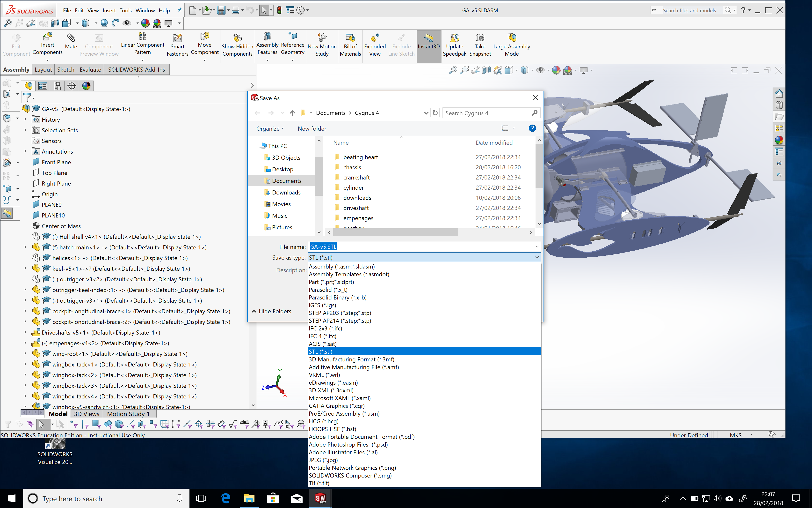Screen dimensions: 812x508
Task: Open the DimXpertManager tab
Action: tap(72, 86)
